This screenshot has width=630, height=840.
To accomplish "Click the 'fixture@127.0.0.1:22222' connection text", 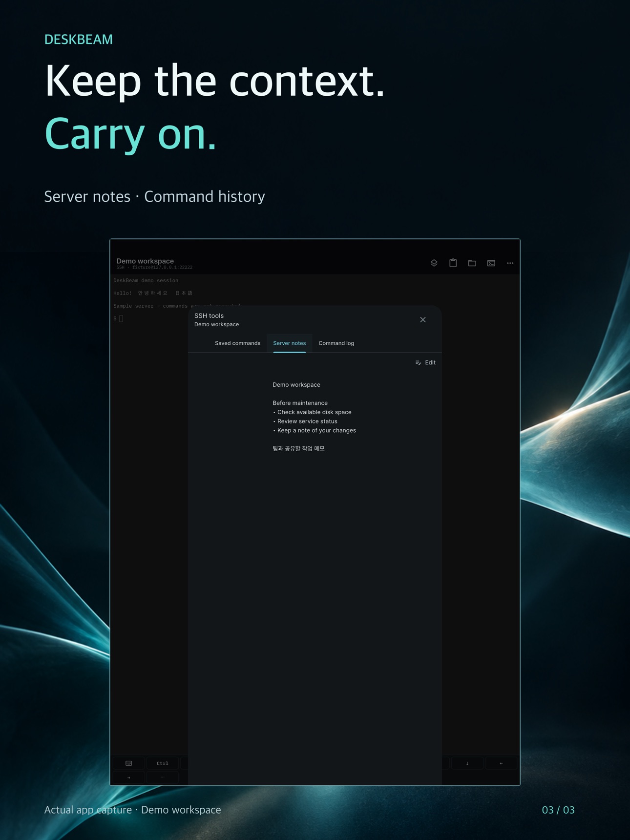I will coord(162,268).
